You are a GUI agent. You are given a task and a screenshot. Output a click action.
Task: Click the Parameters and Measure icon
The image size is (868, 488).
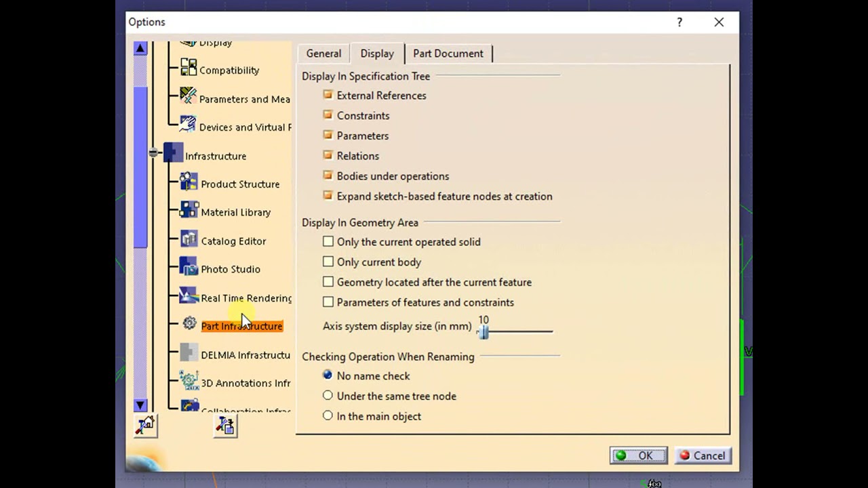tap(189, 96)
